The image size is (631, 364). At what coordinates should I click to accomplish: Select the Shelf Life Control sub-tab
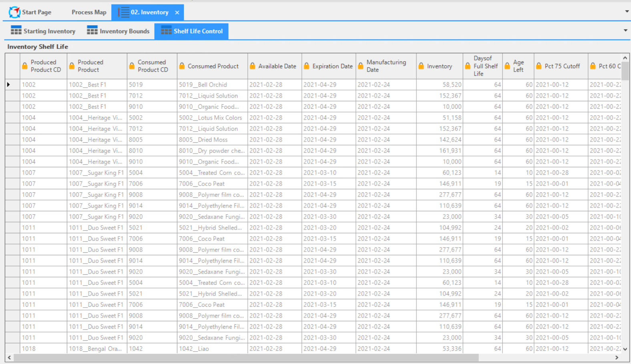coord(191,31)
